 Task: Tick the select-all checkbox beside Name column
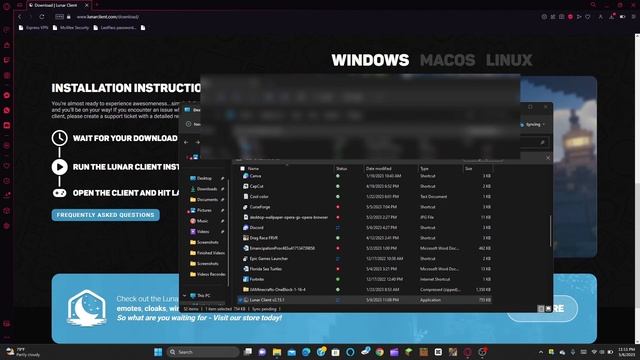(242, 168)
